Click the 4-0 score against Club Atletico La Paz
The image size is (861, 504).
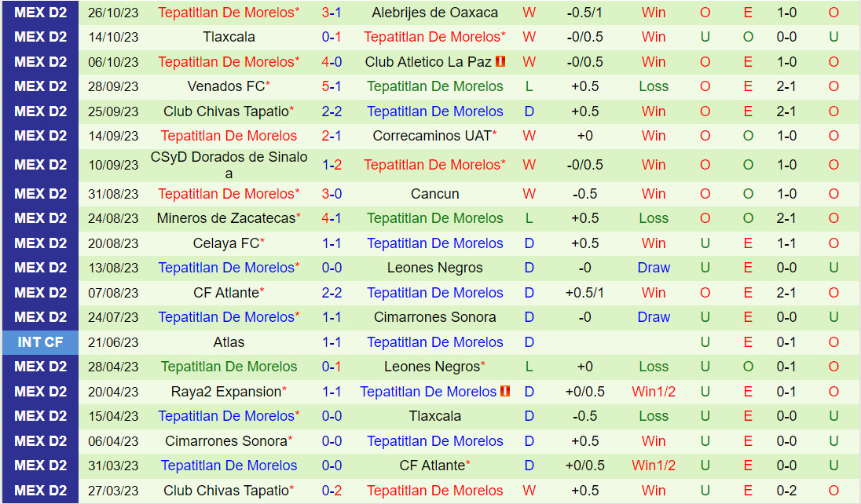332,62
